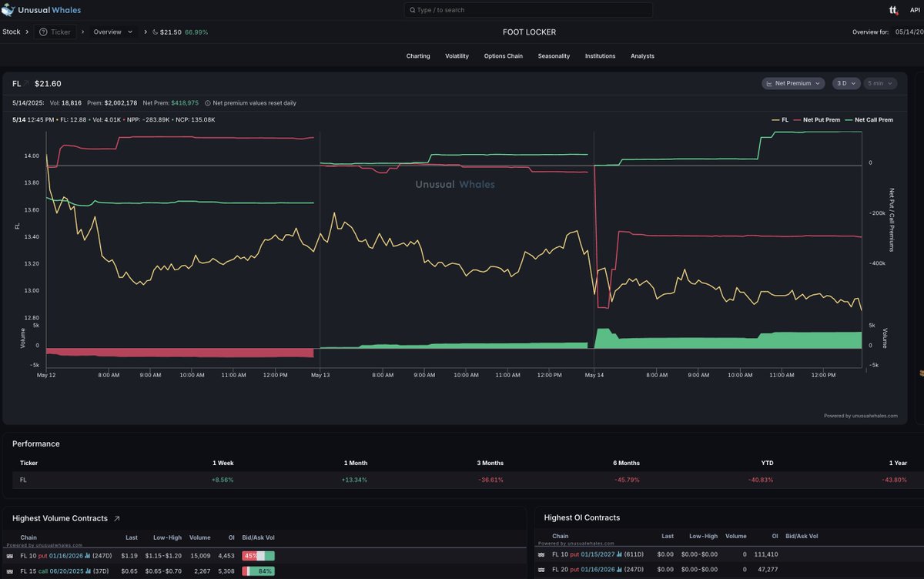Click the May 14 date label on chart axis
924x579 pixels.
[x=594, y=375]
